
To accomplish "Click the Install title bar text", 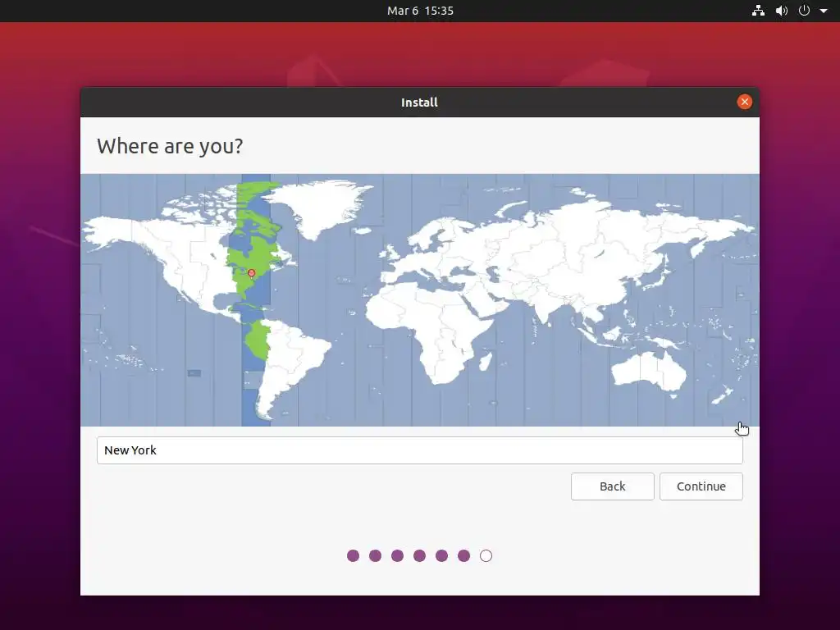I will click(419, 103).
